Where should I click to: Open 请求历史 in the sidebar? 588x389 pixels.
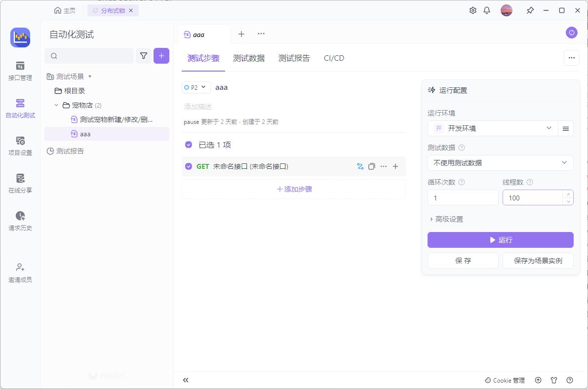20,221
